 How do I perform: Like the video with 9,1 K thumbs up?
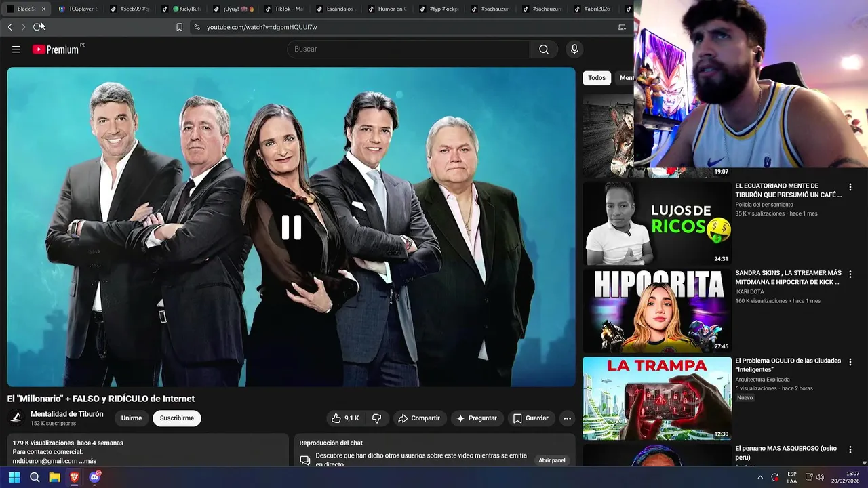click(x=345, y=418)
